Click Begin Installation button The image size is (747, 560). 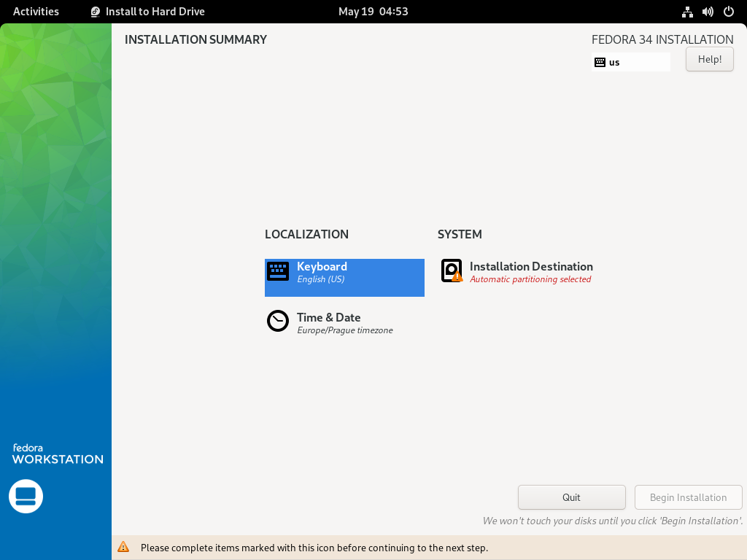(x=689, y=497)
